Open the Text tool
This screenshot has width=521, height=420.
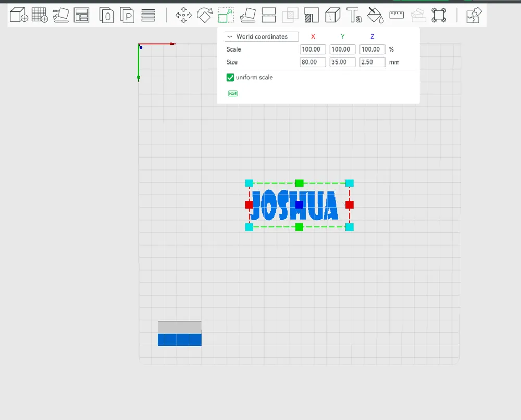click(x=354, y=16)
